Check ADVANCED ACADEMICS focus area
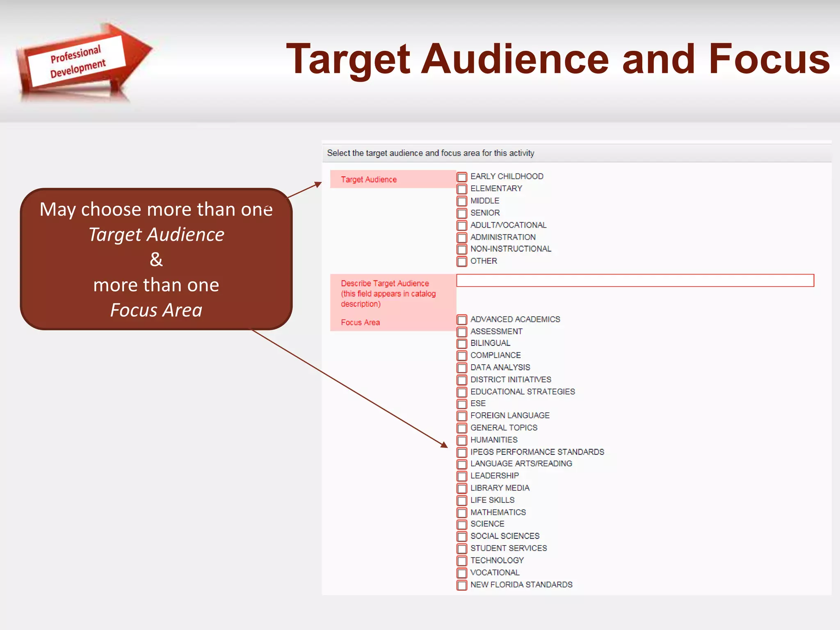Screen dimensions: 840x630 462,320
